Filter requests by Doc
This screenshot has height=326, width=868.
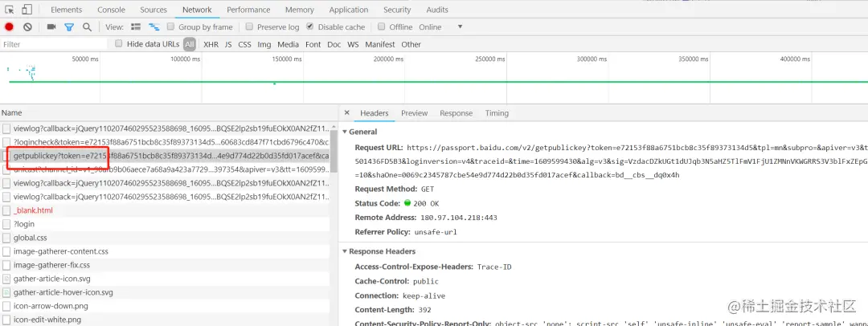(334, 44)
